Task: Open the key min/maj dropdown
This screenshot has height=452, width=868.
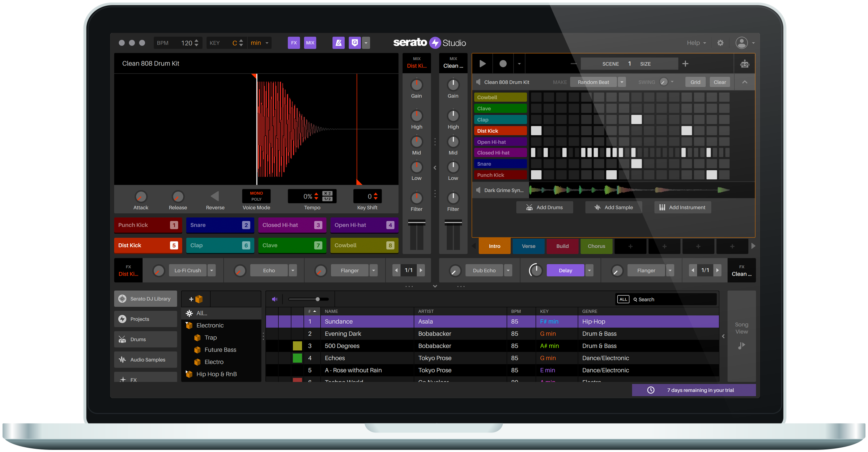Action: tap(259, 43)
